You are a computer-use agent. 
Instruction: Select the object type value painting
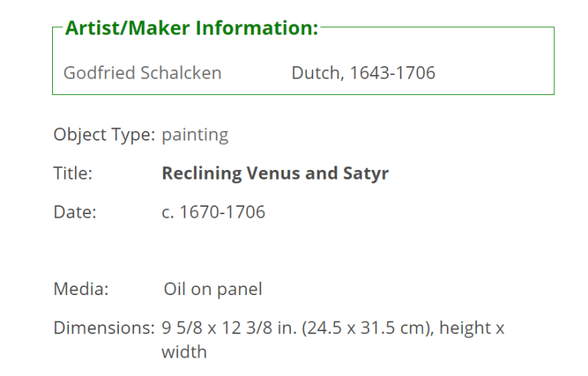tap(195, 135)
